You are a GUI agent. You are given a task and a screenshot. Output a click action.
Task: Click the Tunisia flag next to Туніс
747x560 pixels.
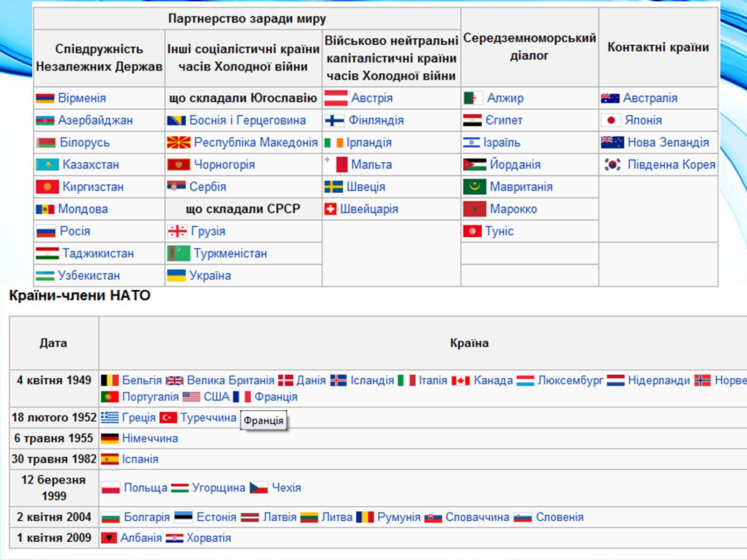coord(472,231)
